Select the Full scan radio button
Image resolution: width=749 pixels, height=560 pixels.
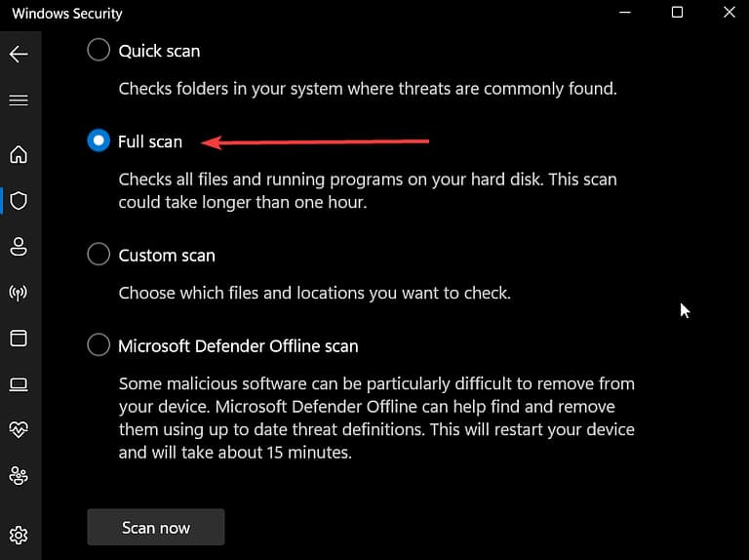point(99,141)
